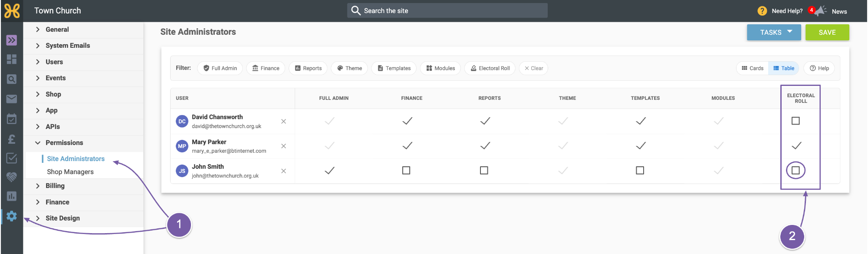This screenshot has width=868, height=254.
Task: Open the handshake icon in left rail
Action: [12, 177]
